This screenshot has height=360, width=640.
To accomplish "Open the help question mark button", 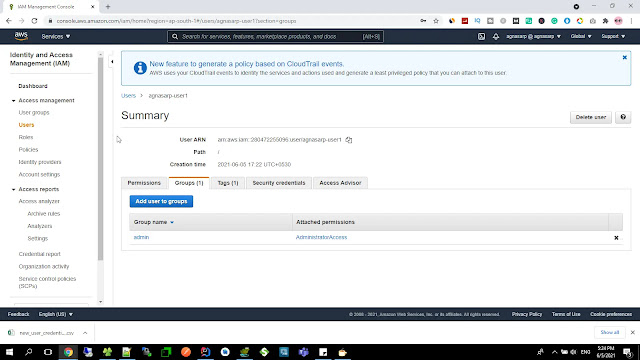I will click(623, 117).
